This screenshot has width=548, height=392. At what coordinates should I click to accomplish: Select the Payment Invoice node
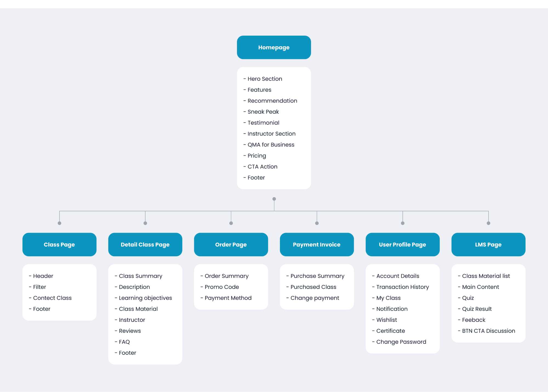[x=317, y=245]
